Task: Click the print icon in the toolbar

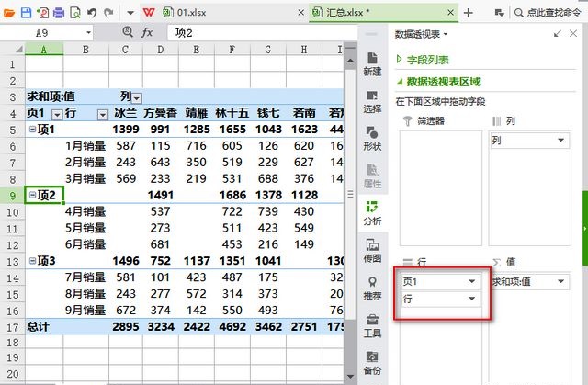Action: tap(58, 13)
